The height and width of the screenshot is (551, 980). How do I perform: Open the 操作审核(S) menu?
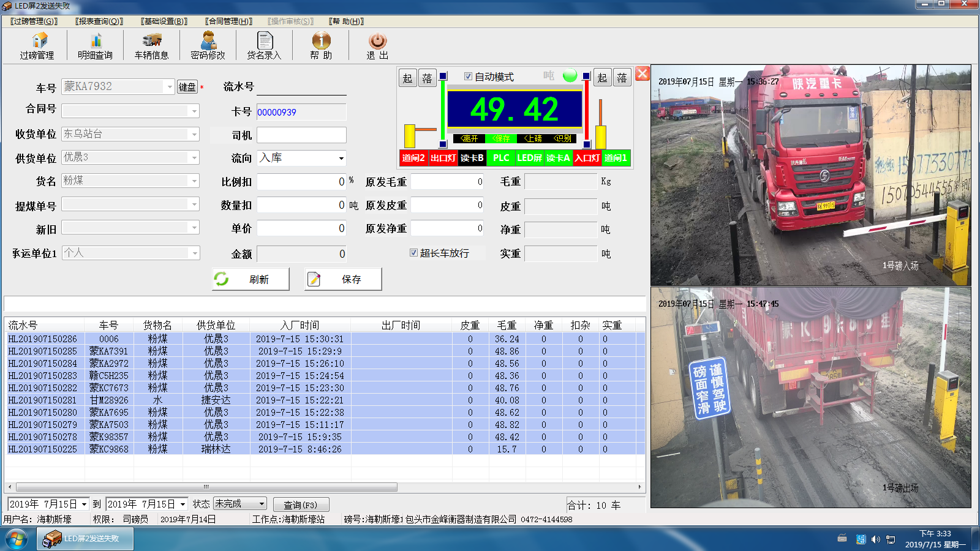click(x=290, y=21)
